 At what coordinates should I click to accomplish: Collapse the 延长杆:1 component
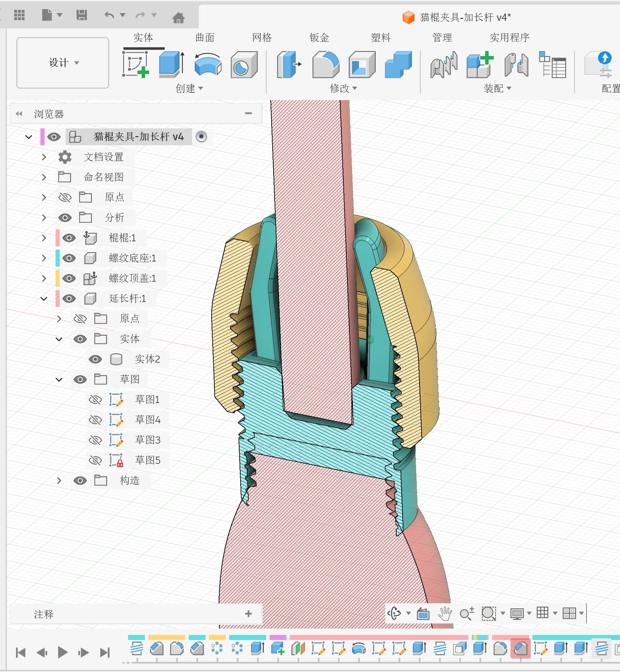coord(44,299)
